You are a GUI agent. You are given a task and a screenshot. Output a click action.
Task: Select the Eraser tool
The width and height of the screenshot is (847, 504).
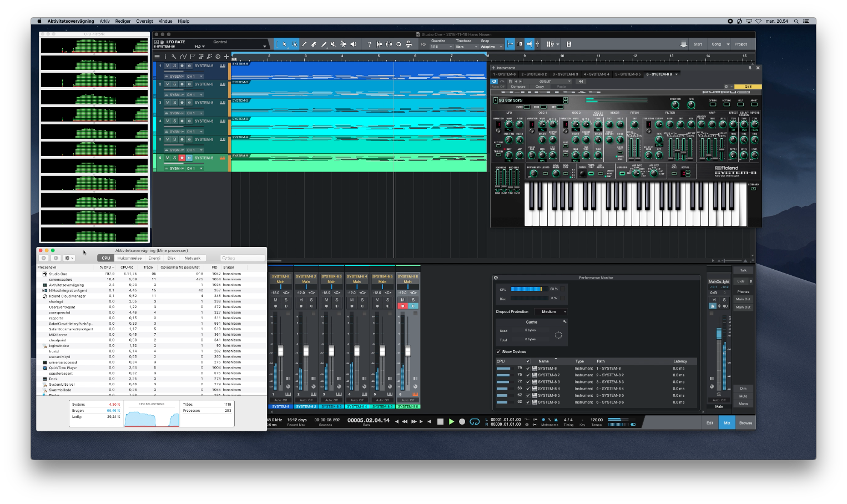click(314, 44)
